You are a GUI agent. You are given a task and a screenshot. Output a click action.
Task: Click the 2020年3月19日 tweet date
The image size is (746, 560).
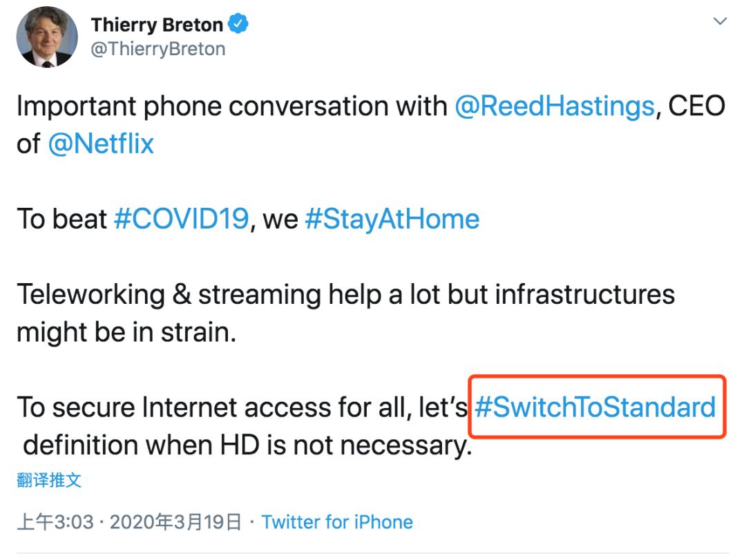[x=175, y=522]
